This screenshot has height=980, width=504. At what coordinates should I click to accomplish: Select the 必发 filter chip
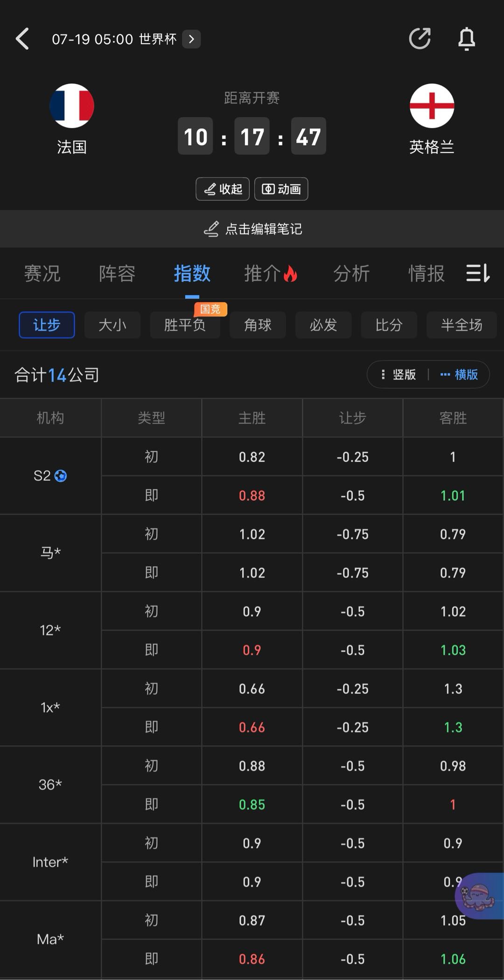[323, 325]
